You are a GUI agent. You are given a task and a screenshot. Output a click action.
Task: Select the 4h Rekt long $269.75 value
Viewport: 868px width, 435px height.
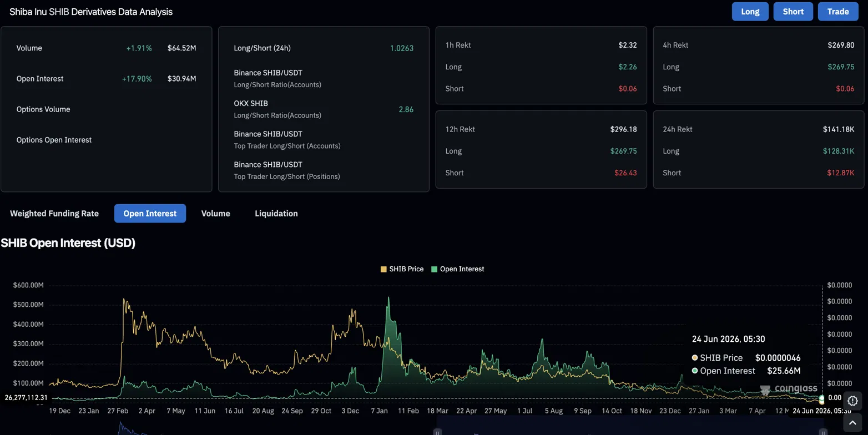pos(841,67)
